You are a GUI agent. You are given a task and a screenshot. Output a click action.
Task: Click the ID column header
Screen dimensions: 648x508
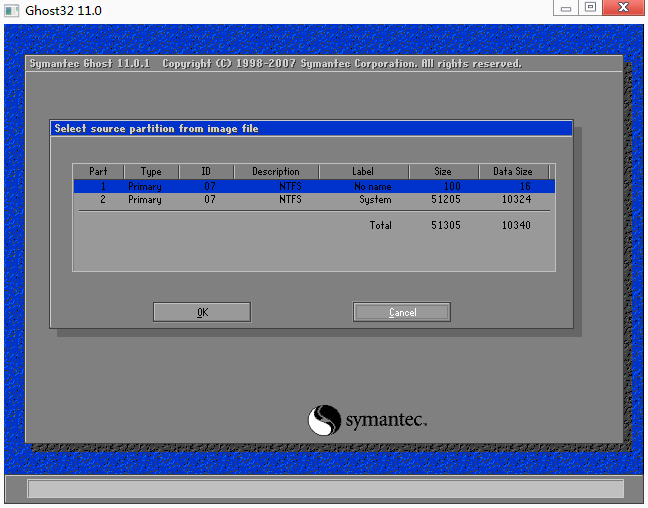point(206,172)
